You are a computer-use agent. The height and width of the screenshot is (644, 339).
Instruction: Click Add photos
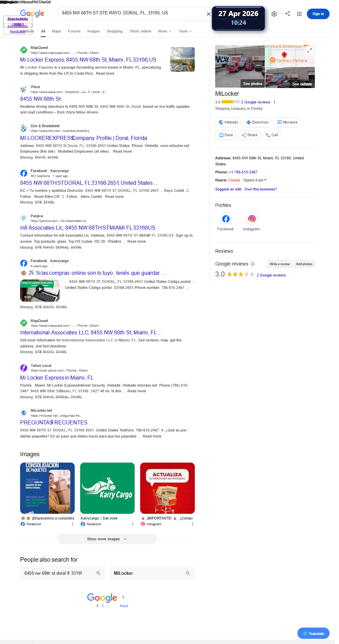click(x=304, y=264)
